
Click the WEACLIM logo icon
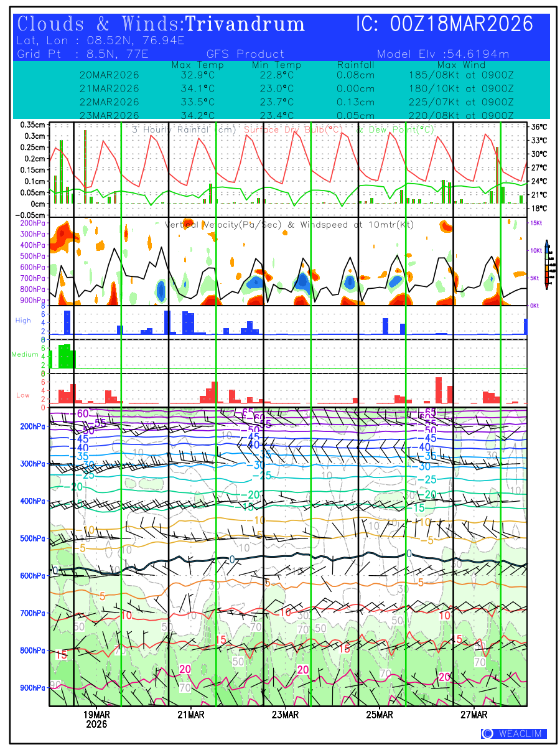point(487,733)
